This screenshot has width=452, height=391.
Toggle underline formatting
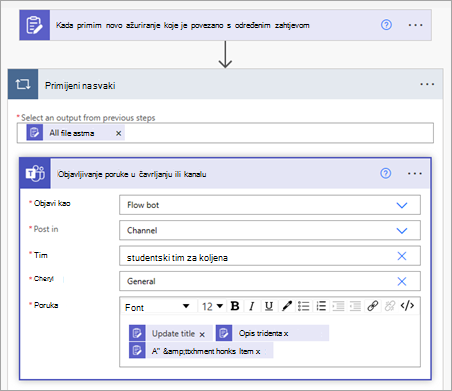[x=269, y=306]
